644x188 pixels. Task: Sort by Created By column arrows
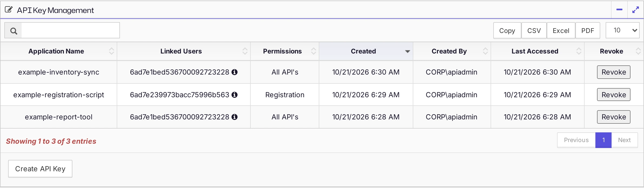[485, 51]
